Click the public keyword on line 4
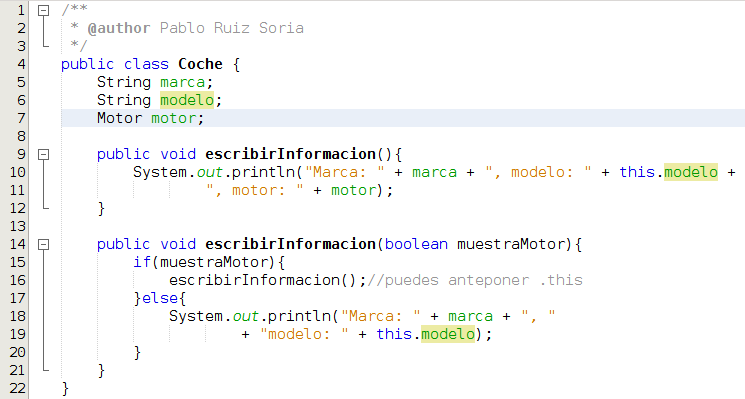Image resolution: width=745 pixels, height=399 pixels. 87,64
